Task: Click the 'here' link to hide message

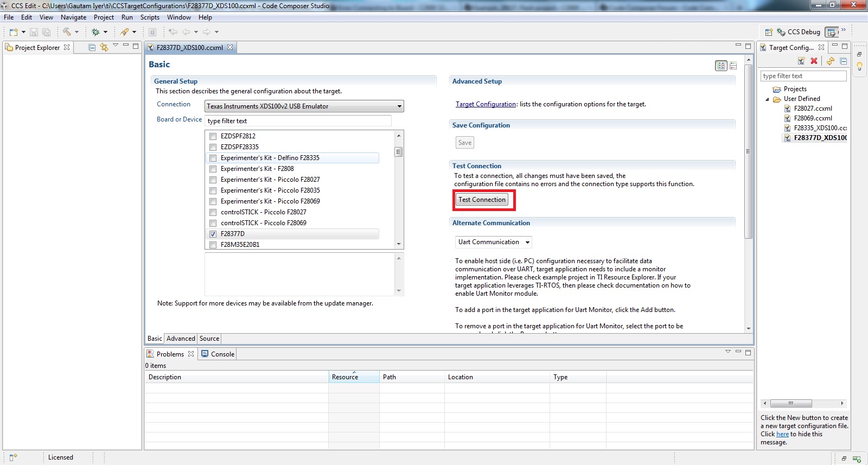Action: click(782, 434)
